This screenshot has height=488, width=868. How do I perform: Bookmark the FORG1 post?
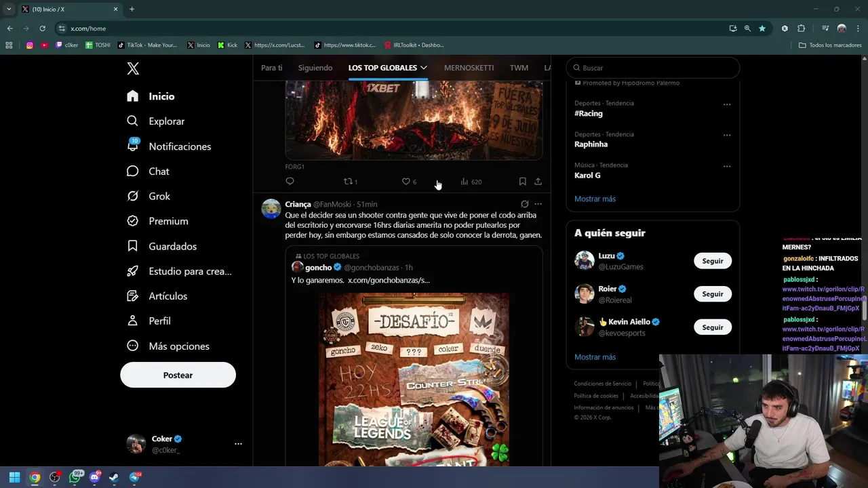pos(522,181)
